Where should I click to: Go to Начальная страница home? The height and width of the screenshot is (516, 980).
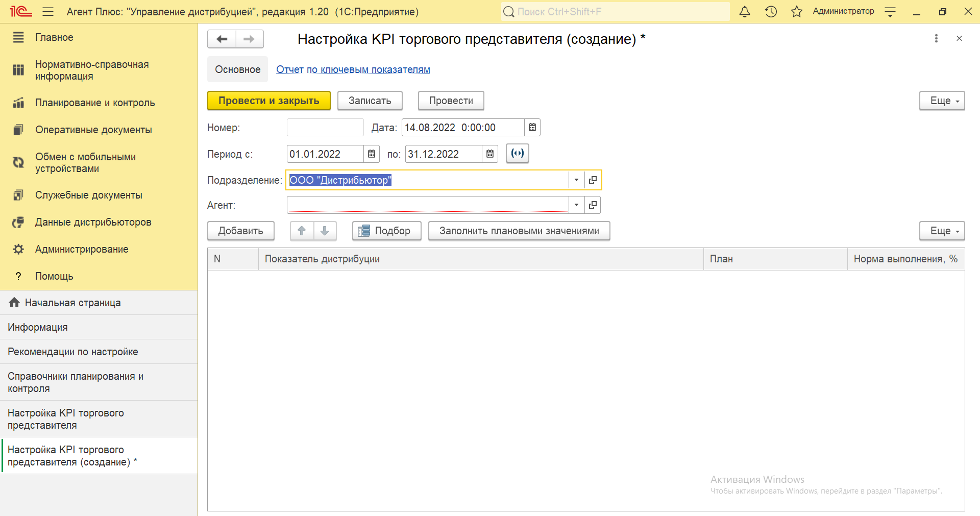click(99, 303)
